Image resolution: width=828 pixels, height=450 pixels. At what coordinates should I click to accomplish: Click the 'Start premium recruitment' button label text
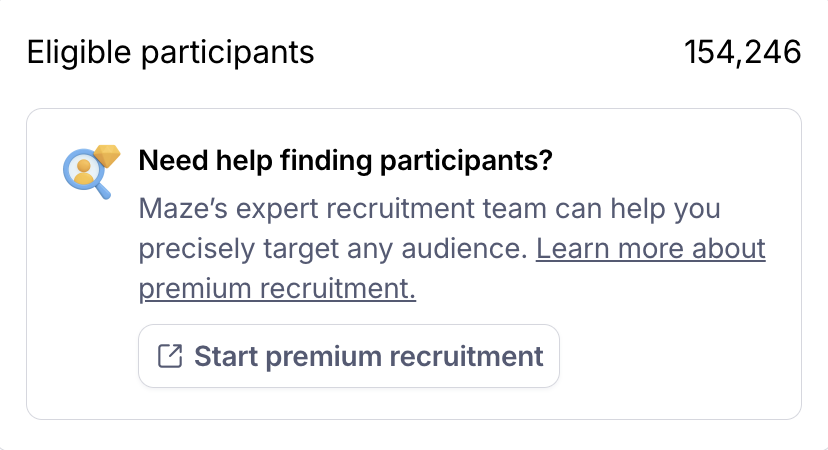[368, 356]
